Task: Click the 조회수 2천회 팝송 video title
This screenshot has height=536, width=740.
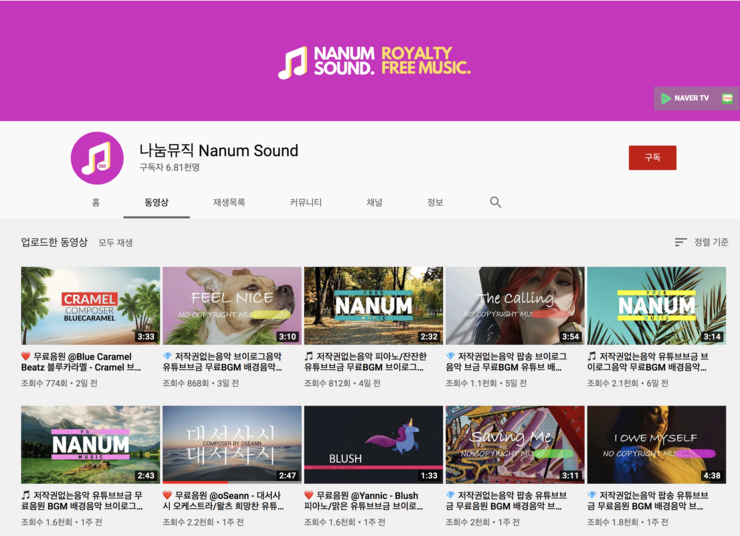Action: pos(506,501)
